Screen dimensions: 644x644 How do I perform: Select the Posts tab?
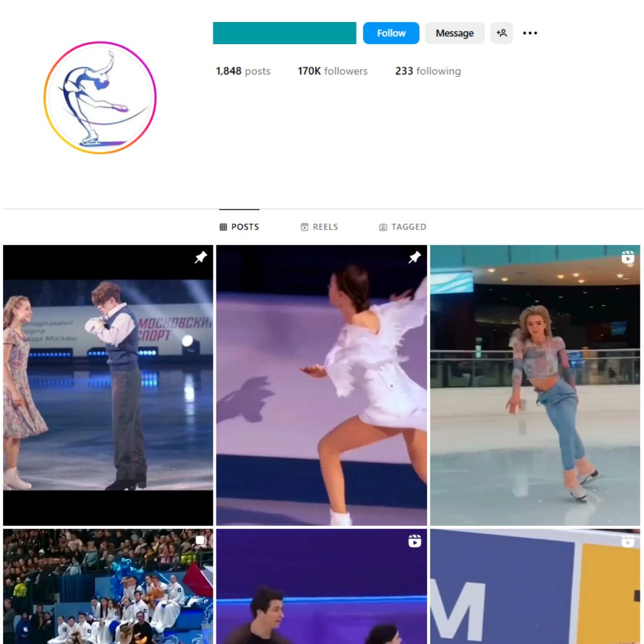click(x=239, y=227)
